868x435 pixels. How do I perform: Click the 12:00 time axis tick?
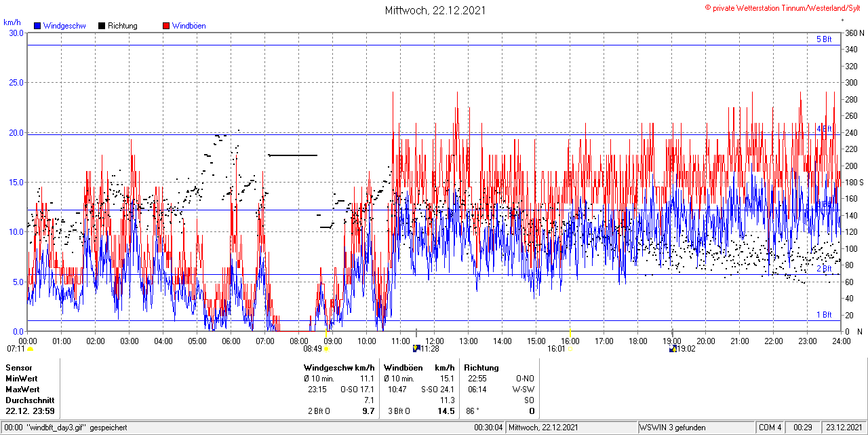pos(434,341)
